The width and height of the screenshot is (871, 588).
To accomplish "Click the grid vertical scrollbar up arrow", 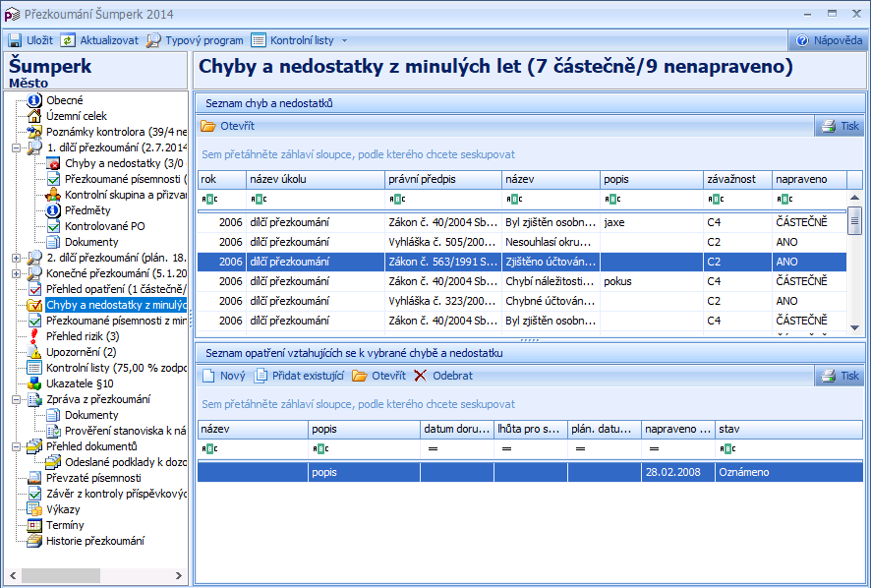I will click(855, 198).
